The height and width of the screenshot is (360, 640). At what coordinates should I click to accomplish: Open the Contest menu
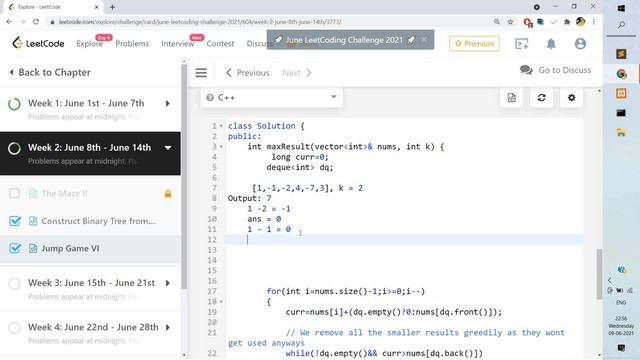(x=220, y=44)
